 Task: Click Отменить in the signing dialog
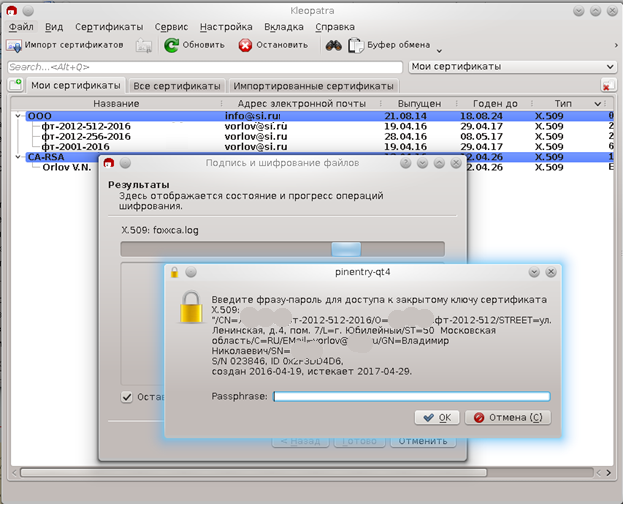(x=423, y=441)
